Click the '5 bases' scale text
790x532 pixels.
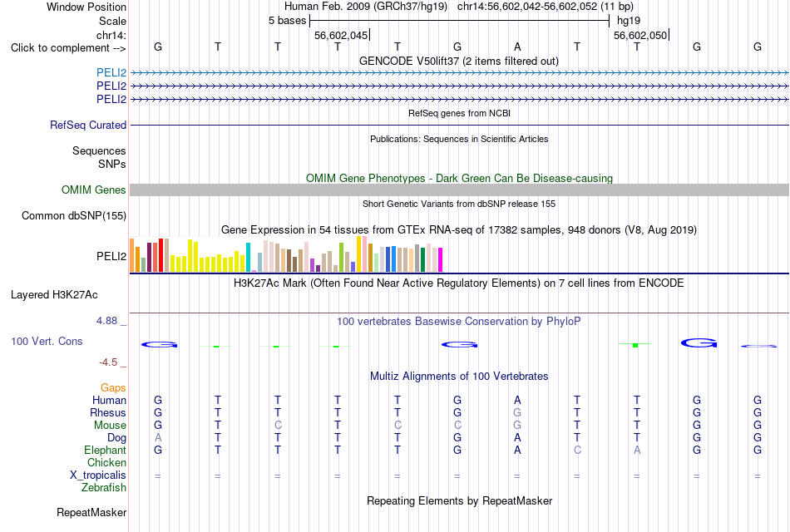(287, 21)
